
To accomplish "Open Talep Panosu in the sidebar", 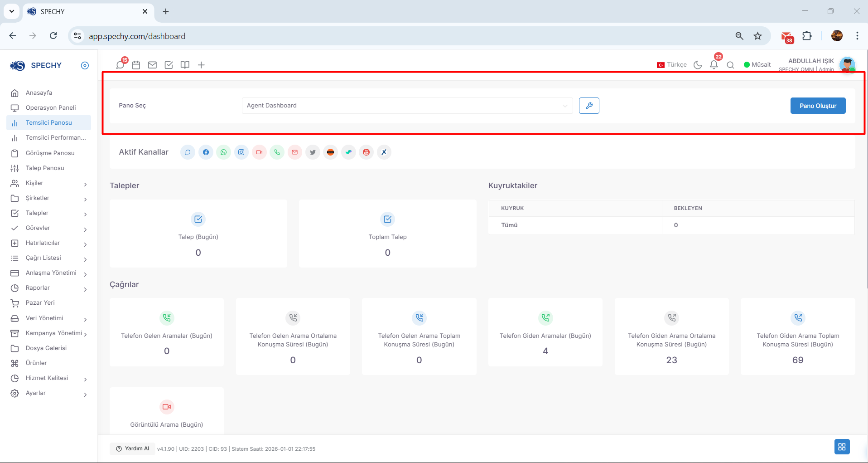I will [49, 168].
